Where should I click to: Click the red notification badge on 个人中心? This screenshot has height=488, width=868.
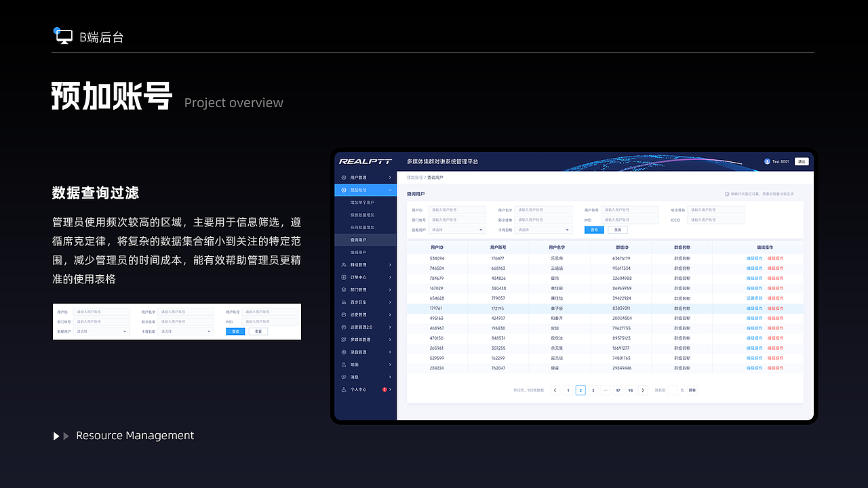[384, 390]
